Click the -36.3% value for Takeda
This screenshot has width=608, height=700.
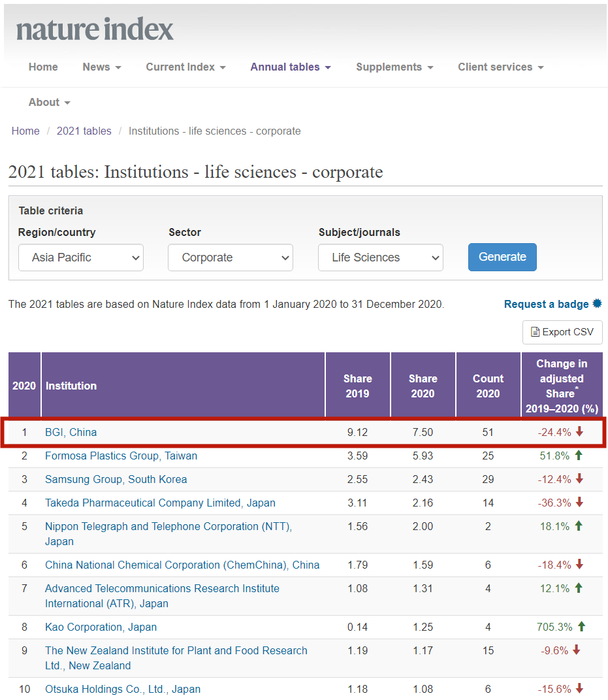[554, 503]
